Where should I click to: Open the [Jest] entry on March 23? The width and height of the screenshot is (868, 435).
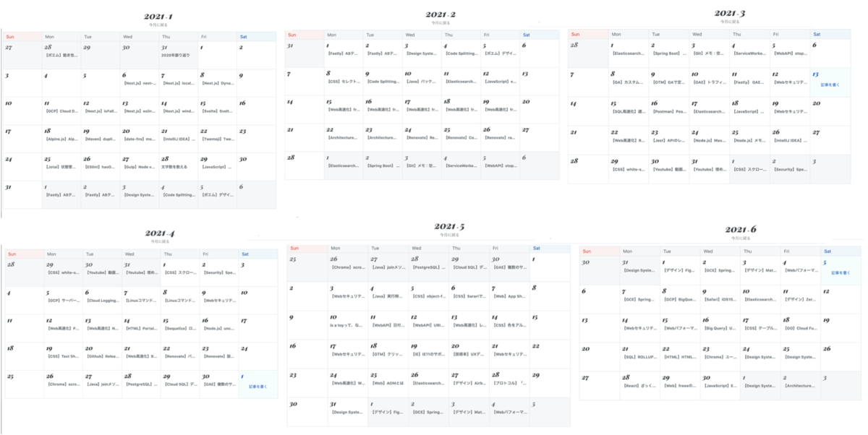[x=668, y=140]
